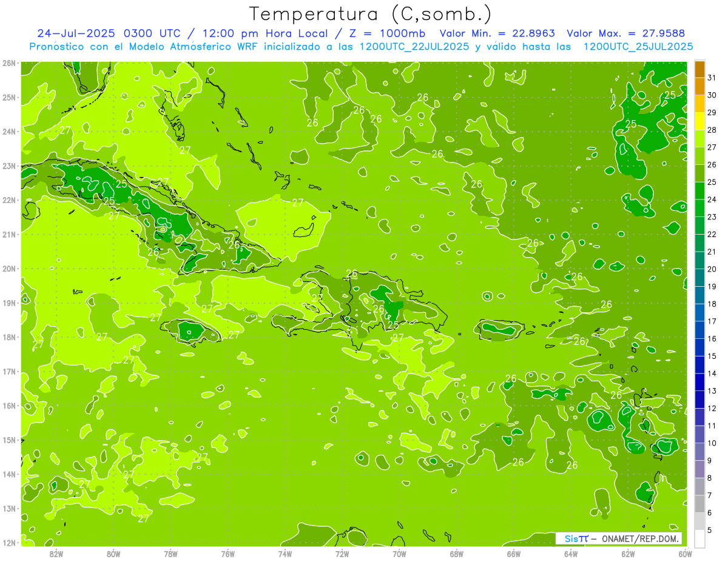Click the 24N latitude axis label
Viewport: 728px width, 562px height.
(9, 132)
